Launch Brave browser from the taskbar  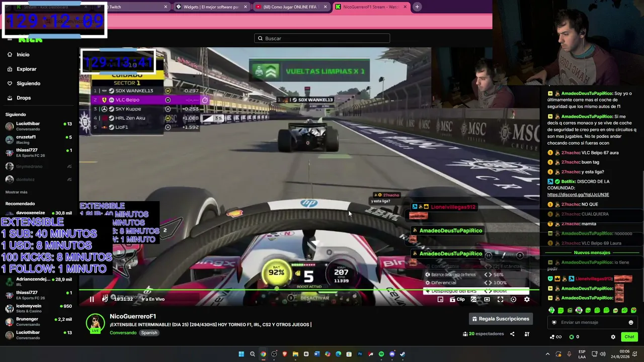point(285,354)
